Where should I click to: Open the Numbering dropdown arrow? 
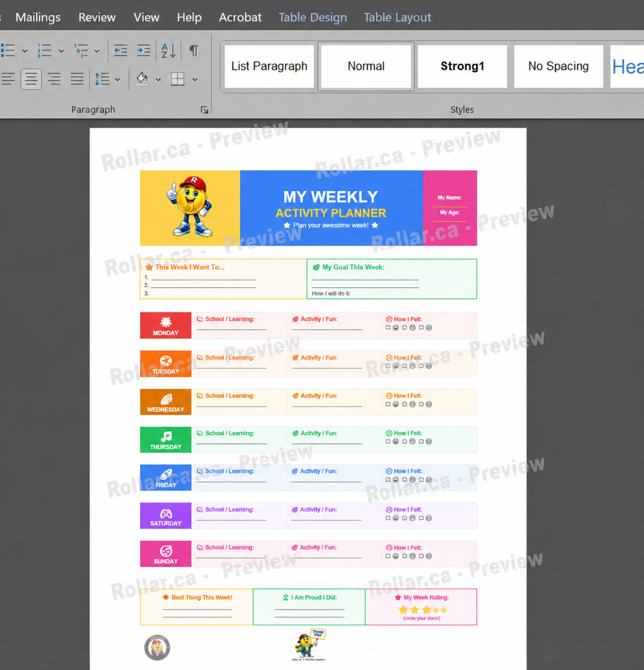tap(61, 51)
